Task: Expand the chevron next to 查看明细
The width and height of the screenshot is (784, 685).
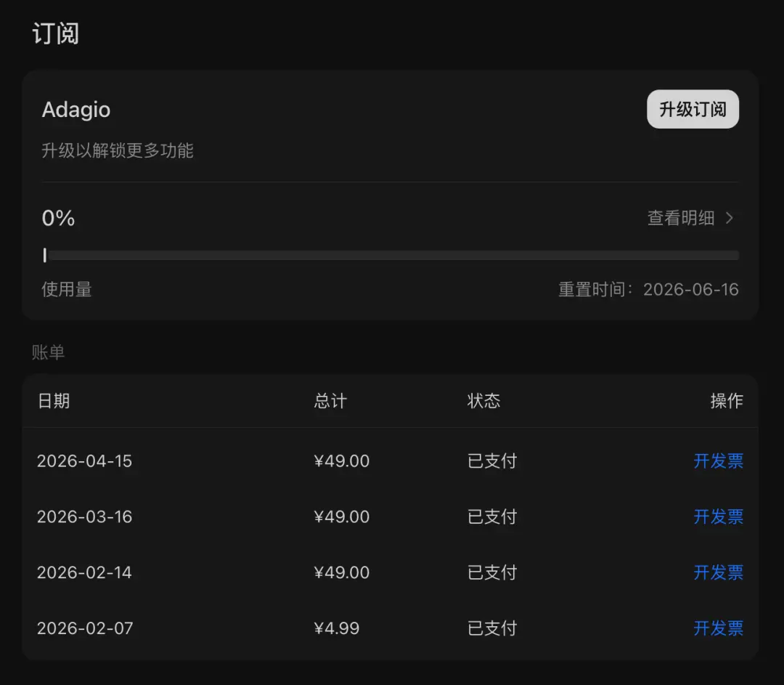Action: (x=730, y=218)
